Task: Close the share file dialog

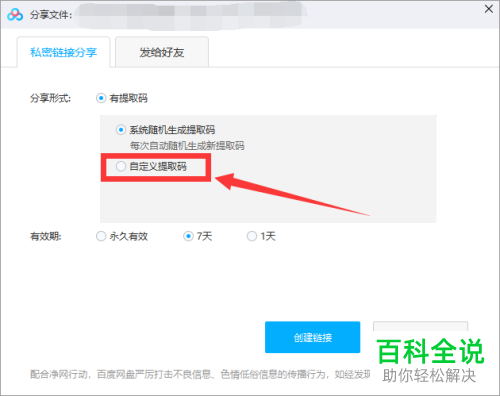Action: (489, 9)
